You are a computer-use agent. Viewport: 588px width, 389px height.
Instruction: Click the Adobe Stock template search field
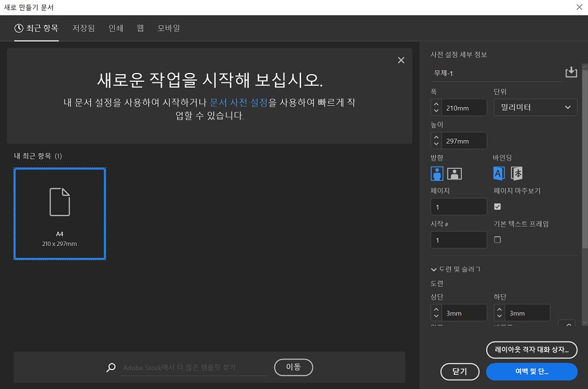[195, 368]
